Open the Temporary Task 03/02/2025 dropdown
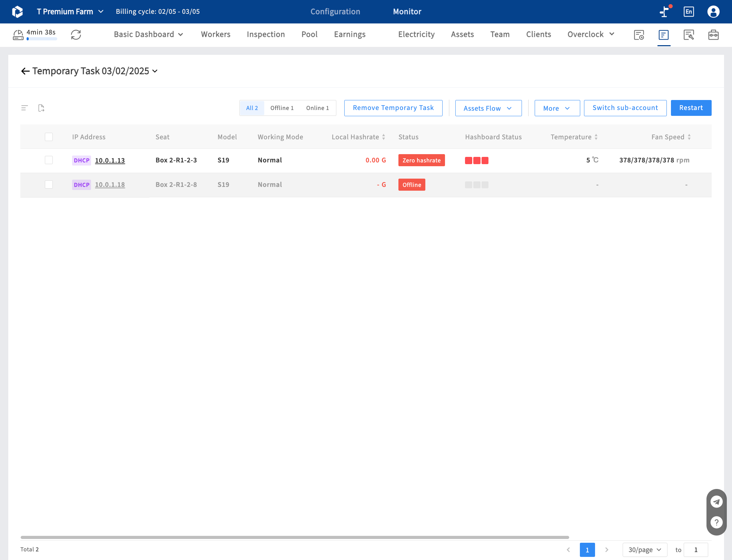732x560 pixels. point(95,71)
